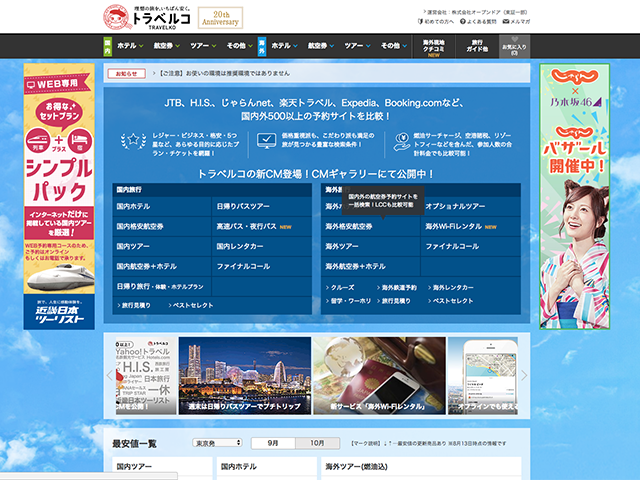The image size is (640, 480).
Task: Expand the domestic その他 dropdown menu
Action: 240,46
